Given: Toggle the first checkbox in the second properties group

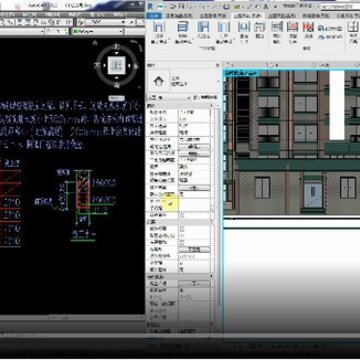Looking at the screenshot, I should (182, 229).
